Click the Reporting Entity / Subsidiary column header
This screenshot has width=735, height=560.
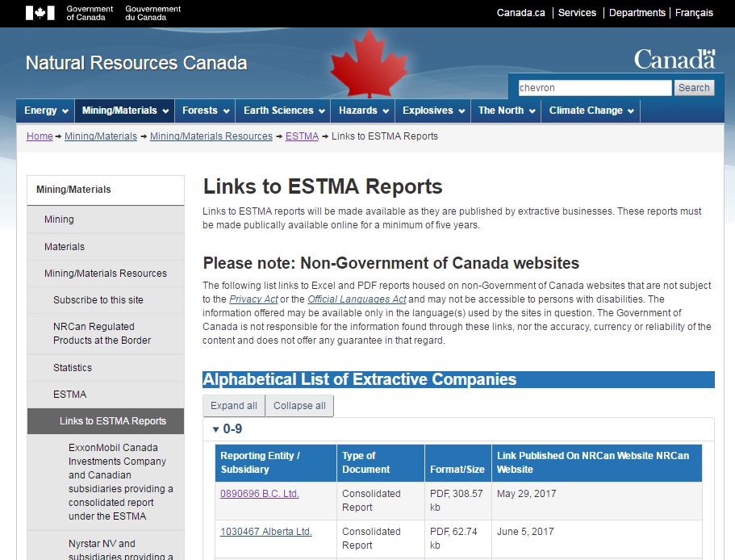[276, 462]
